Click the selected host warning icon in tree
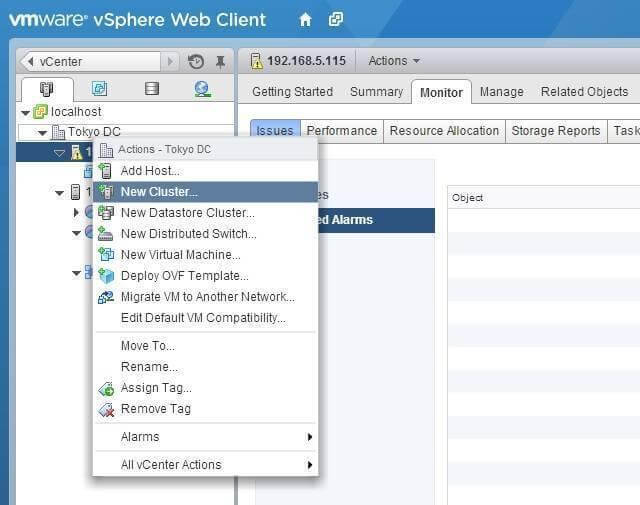640x505 pixels. click(x=76, y=152)
